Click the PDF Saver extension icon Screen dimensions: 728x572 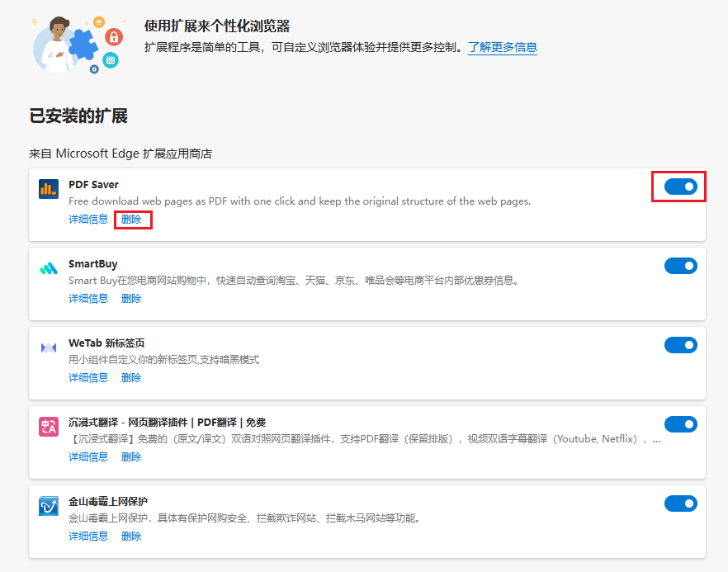point(48,188)
